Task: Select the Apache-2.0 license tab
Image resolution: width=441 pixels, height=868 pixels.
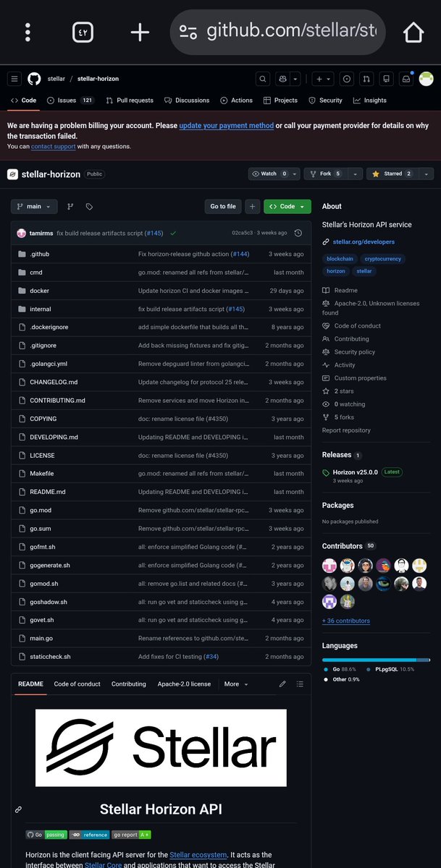Action: pos(184,684)
